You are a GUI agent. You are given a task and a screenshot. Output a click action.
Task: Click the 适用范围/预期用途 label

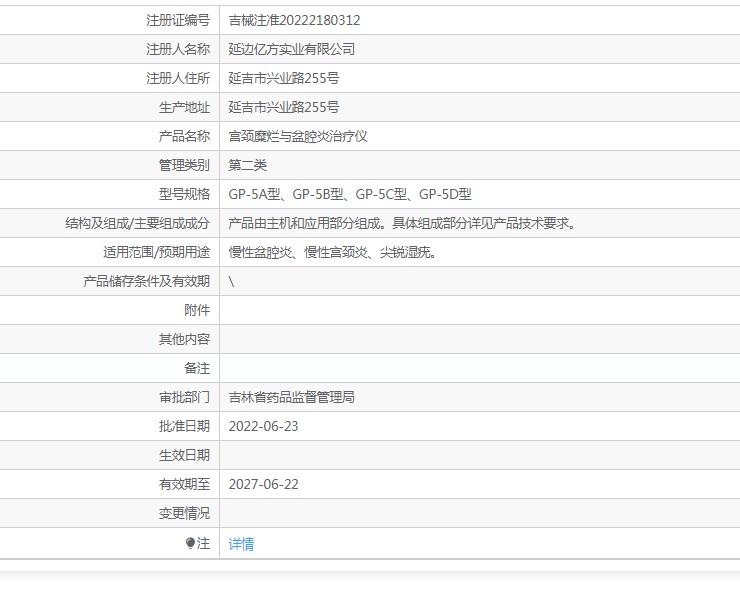coord(157,253)
